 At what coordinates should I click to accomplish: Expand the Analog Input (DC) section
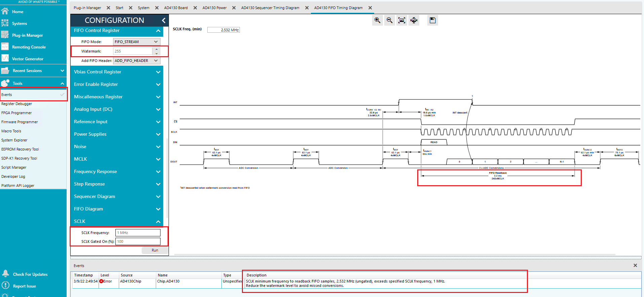pos(158,109)
